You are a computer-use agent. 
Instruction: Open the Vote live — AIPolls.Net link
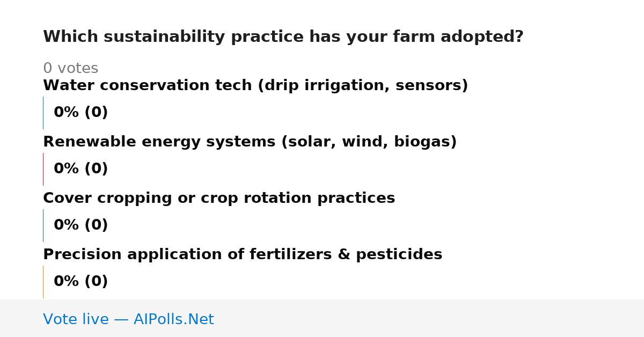click(128, 319)
